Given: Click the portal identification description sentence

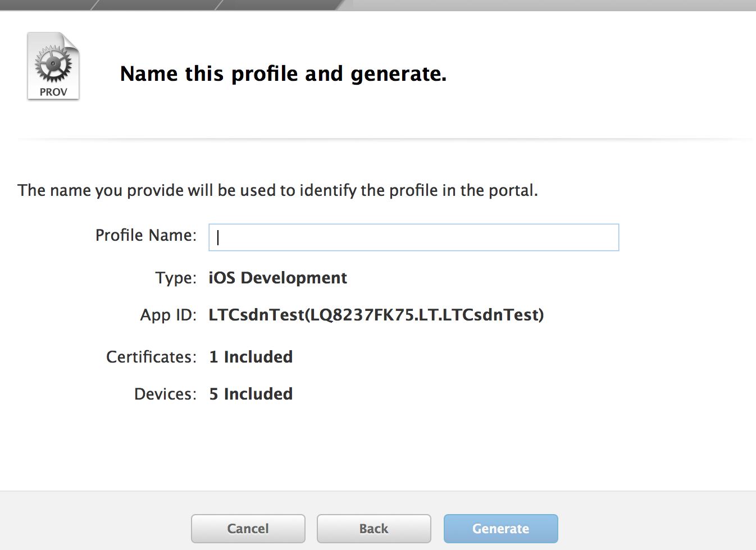Looking at the screenshot, I should tap(277, 191).
